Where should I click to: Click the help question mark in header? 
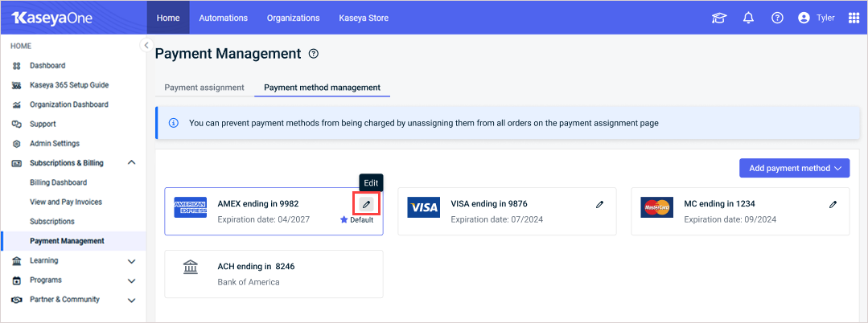[x=777, y=18]
